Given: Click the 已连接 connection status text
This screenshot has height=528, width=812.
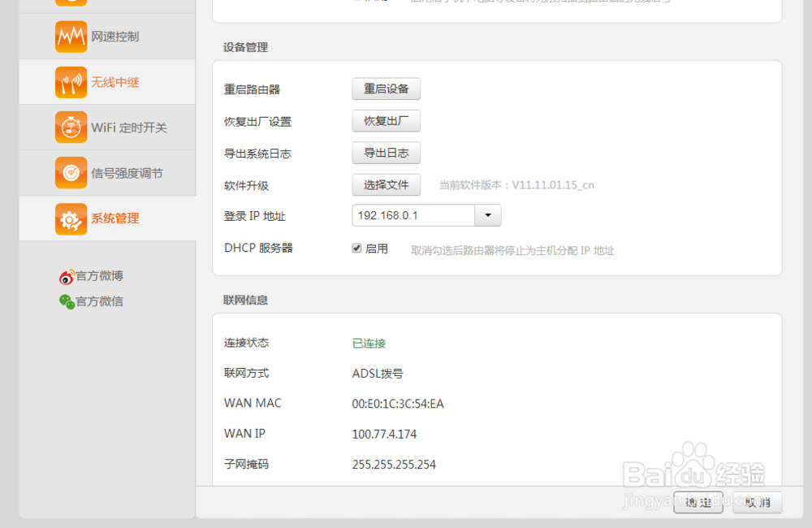Looking at the screenshot, I should (368, 343).
